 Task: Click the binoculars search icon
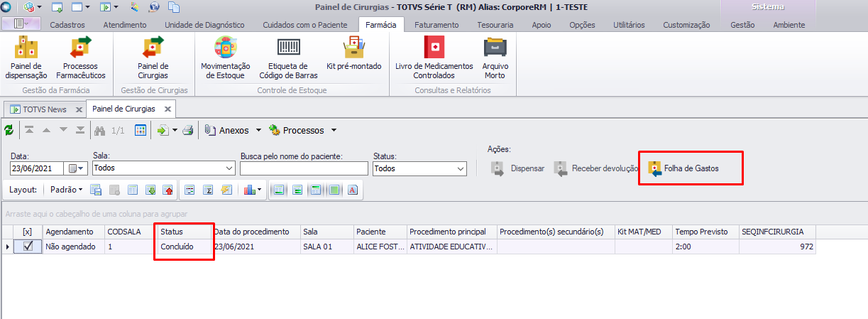click(x=100, y=130)
